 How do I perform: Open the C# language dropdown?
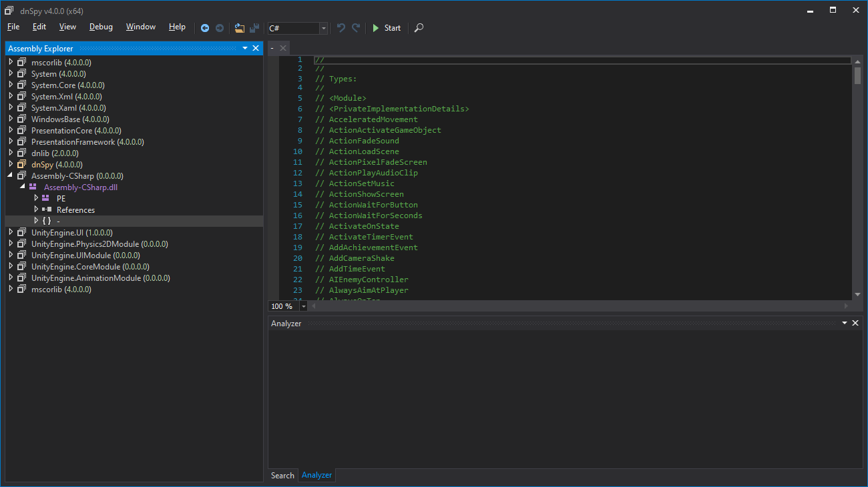tap(324, 28)
